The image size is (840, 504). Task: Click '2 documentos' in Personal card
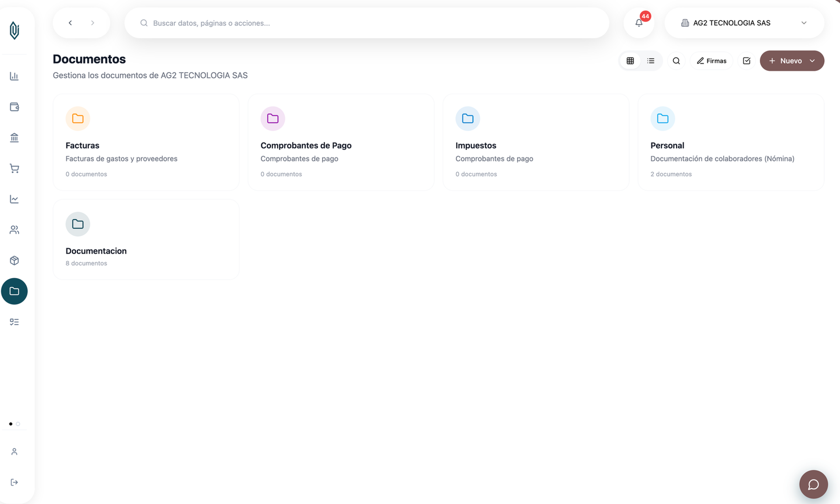coord(671,174)
